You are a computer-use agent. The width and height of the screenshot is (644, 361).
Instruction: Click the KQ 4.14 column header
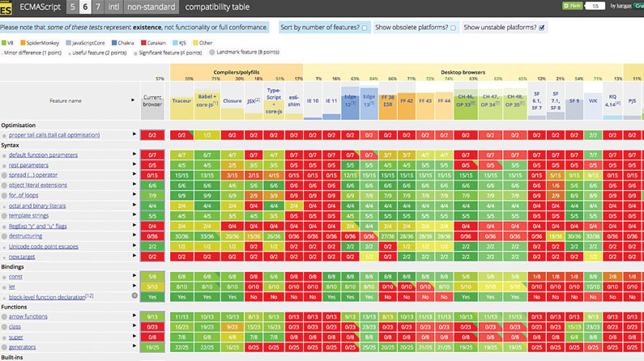tap(612, 100)
